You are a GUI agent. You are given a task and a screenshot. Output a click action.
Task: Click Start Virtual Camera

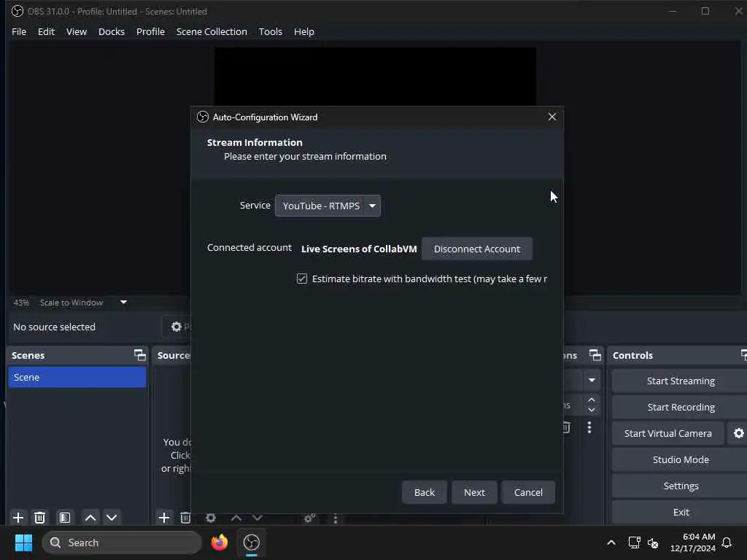(x=668, y=433)
